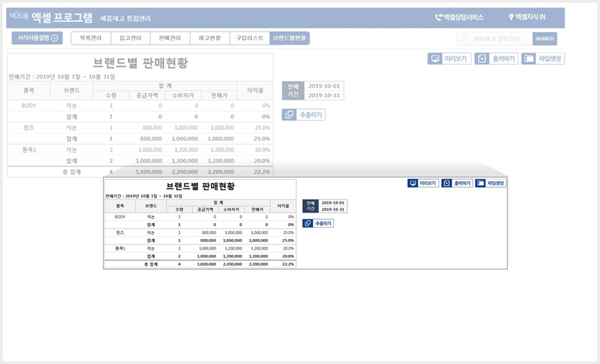Click the copy icon in enlarged 추출하기
Viewport: 600px width, 364px height.
click(x=308, y=223)
